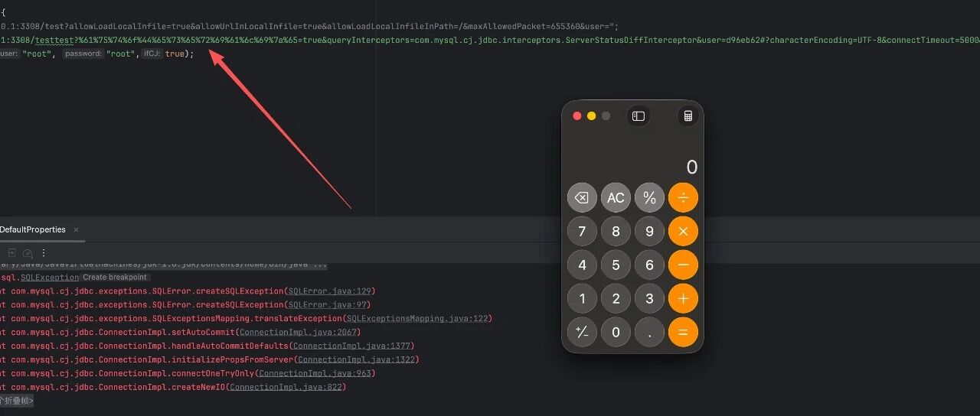Viewport: 980px width, 416px height.
Task: Click digit 9 on the Calculator
Action: pyautogui.click(x=649, y=231)
